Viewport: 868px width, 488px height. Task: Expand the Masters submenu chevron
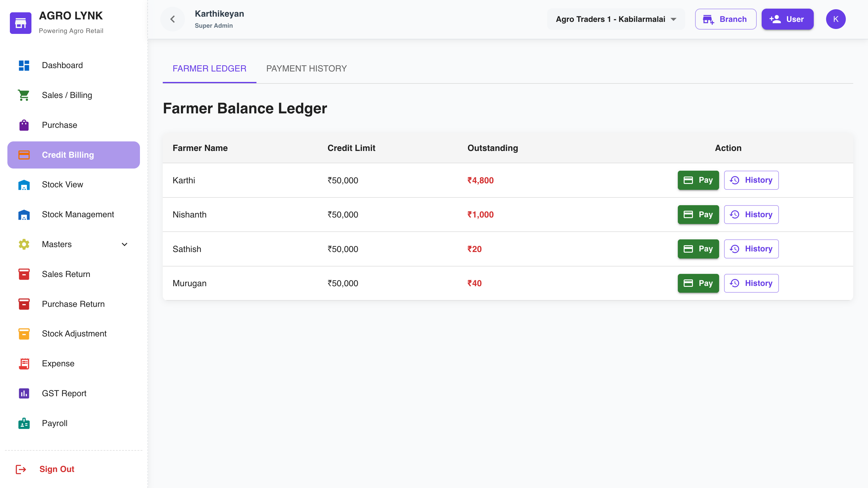125,245
